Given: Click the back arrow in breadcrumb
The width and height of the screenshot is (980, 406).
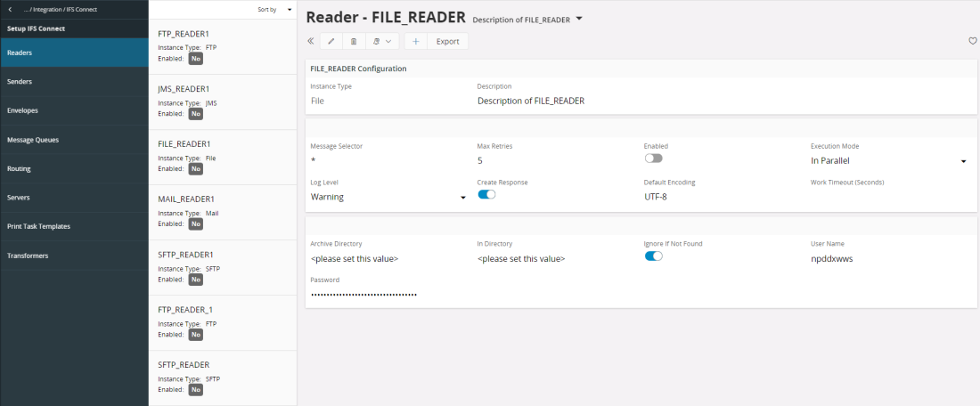Looking at the screenshot, I should click(10, 9).
